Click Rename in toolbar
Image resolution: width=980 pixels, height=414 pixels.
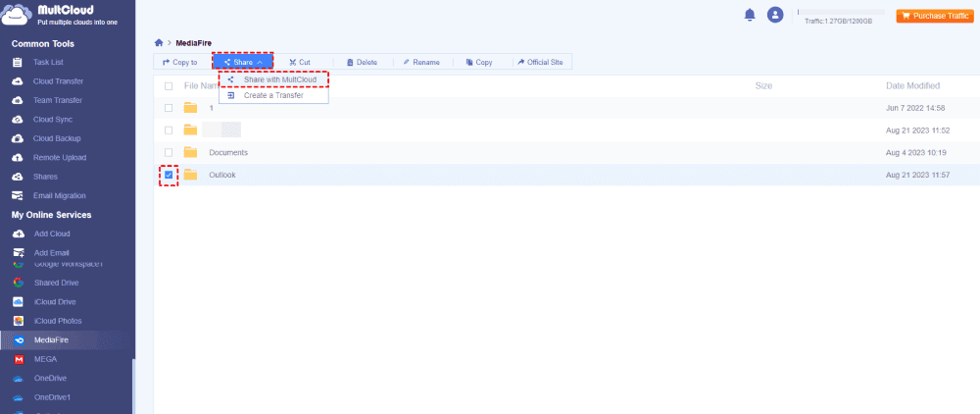pyautogui.click(x=421, y=63)
